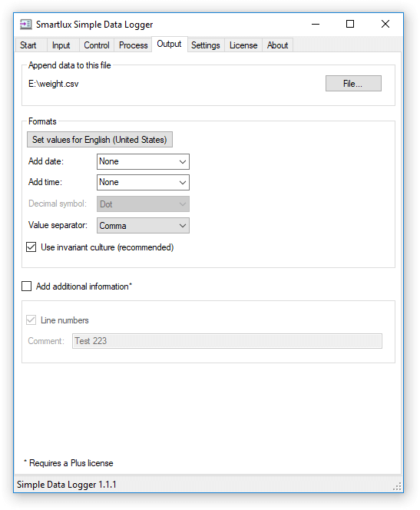Toggle the Line numbers checkbox
This screenshot has width=420, height=510.
pyautogui.click(x=31, y=320)
